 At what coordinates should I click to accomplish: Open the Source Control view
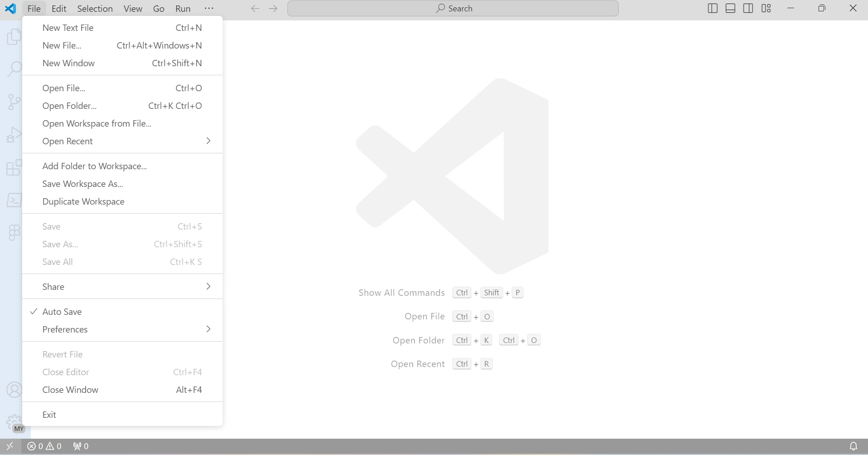pyautogui.click(x=14, y=102)
